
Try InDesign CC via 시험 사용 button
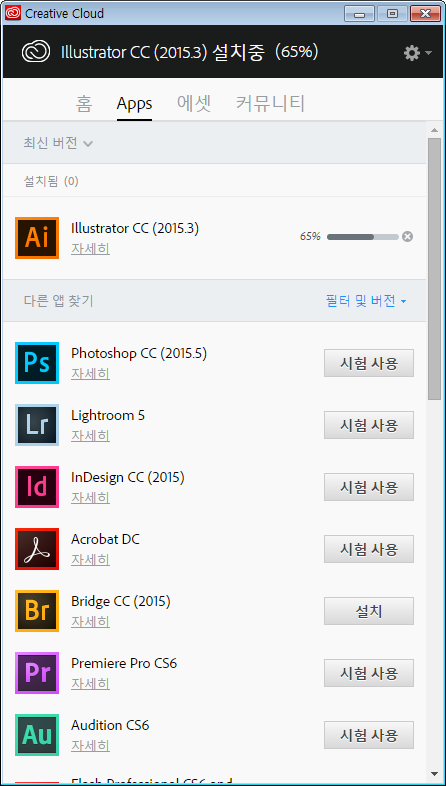tap(369, 487)
